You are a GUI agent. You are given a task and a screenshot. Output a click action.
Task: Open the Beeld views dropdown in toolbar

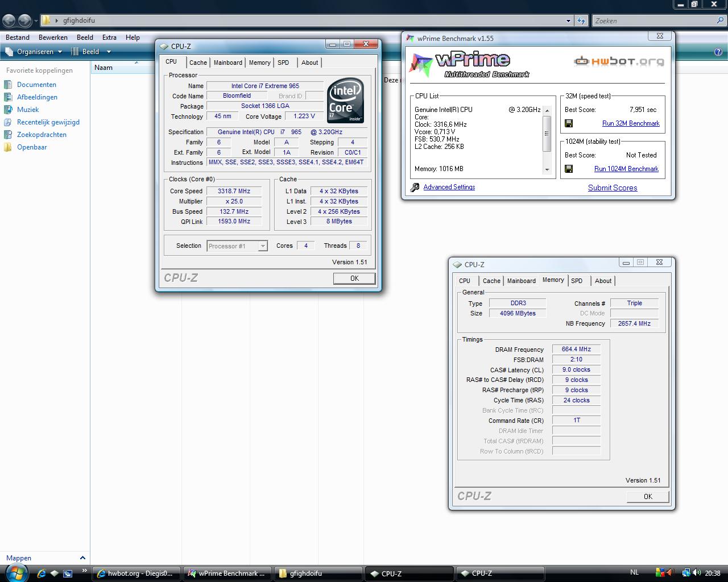[108, 52]
